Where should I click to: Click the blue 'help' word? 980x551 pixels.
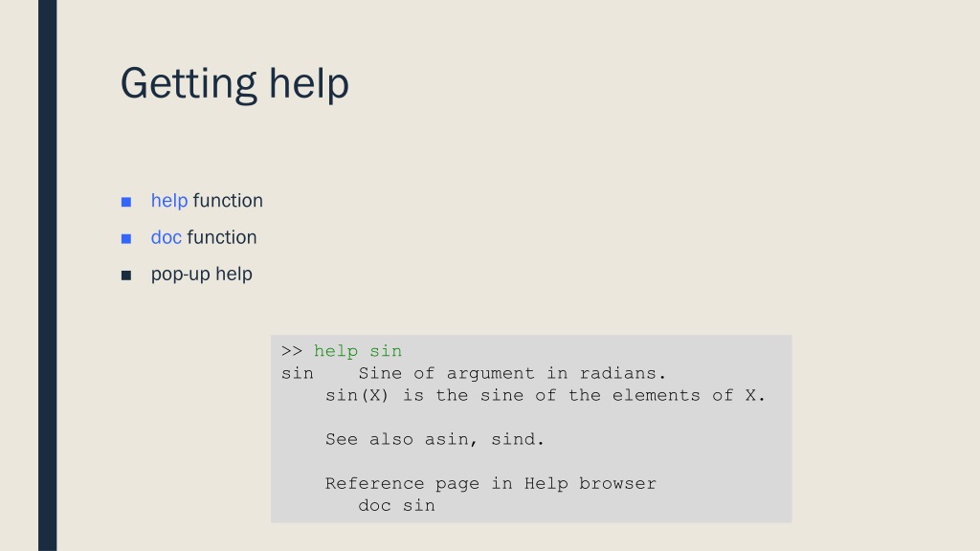click(x=169, y=201)
